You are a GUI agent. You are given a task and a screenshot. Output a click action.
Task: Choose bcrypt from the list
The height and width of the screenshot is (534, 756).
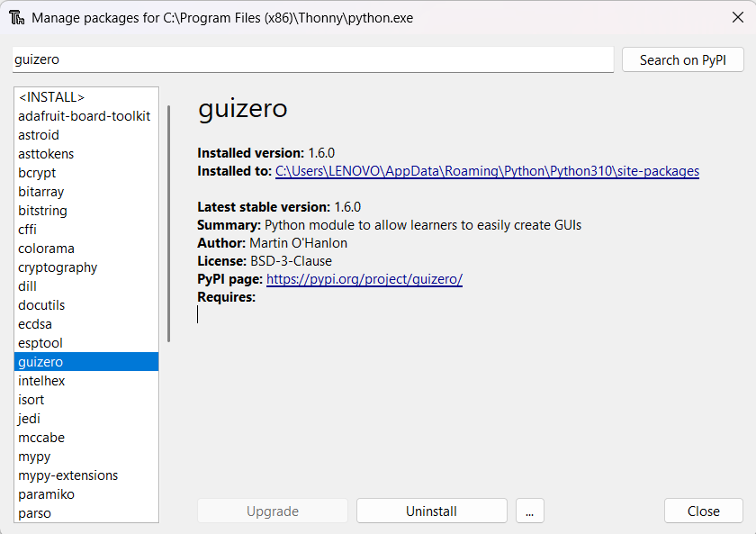point(86,173)
